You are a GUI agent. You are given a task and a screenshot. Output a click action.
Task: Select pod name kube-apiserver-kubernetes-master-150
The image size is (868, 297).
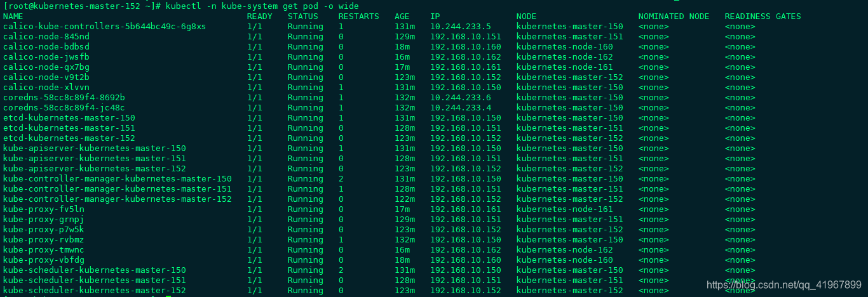[x=95, y=148]
